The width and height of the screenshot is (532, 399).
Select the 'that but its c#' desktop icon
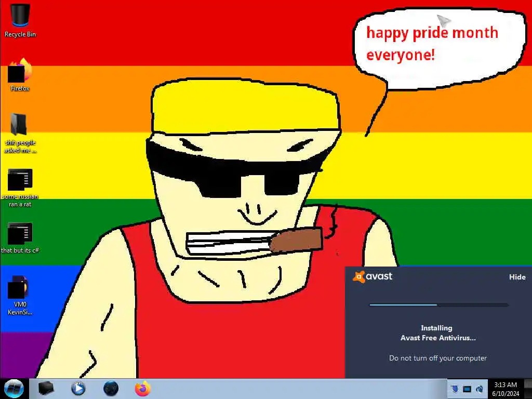(x=20, y=238)
